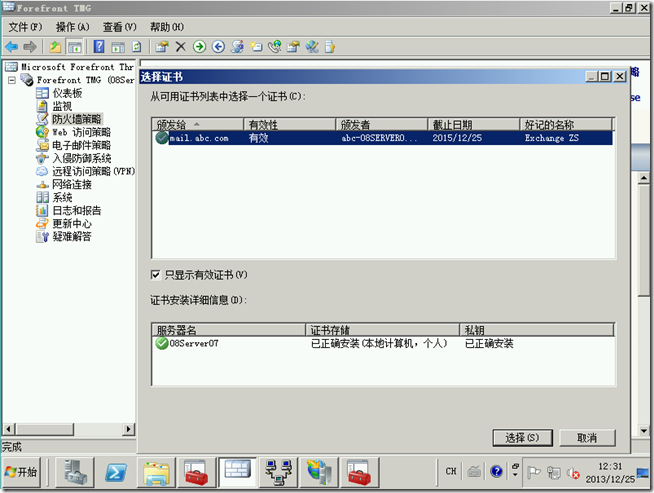654x493 pixels.
Task: Toggle 只显示有效证书 checkbox
Action: [156, 274]
